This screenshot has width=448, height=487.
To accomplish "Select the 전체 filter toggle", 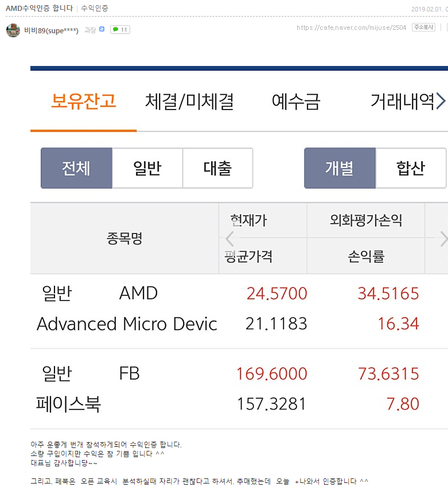I will point(76,168).
